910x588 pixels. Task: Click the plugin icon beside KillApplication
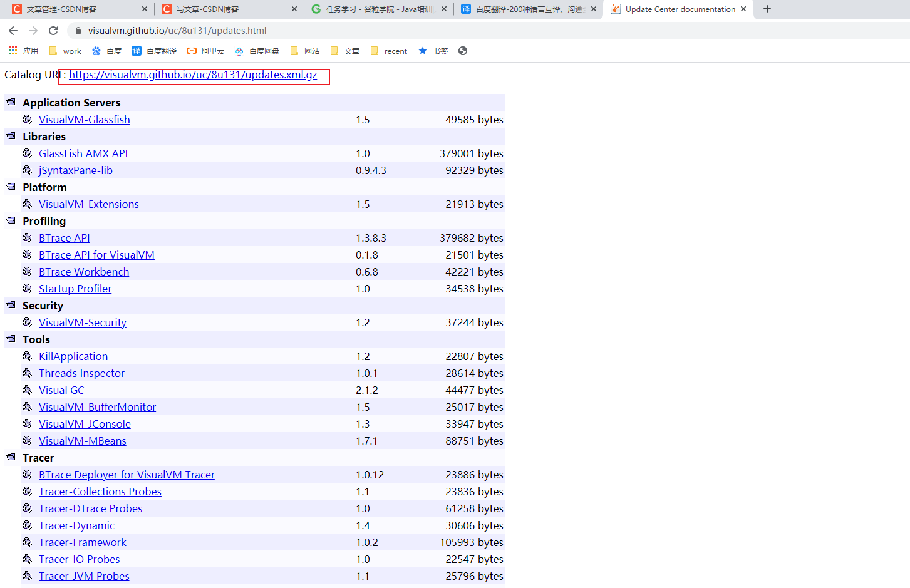[x=28, y=356]
